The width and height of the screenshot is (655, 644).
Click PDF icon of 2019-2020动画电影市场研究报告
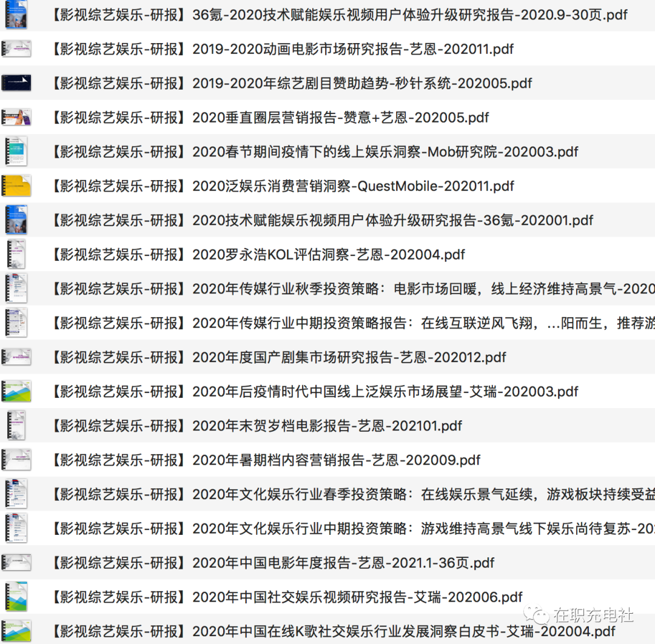16,49
